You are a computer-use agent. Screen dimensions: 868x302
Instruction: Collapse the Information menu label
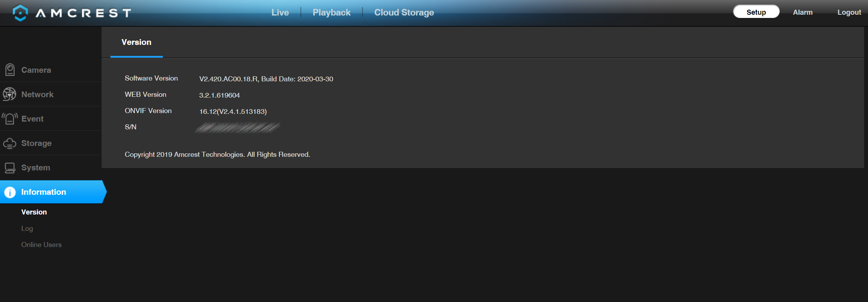coord(43,192)
